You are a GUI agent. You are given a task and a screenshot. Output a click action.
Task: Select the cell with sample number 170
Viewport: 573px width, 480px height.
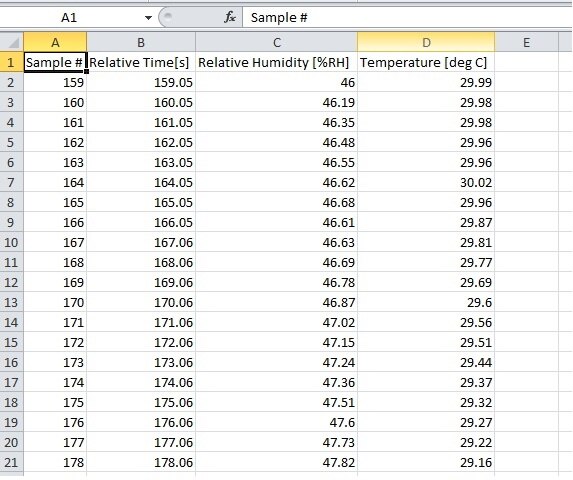pos(55,302)
